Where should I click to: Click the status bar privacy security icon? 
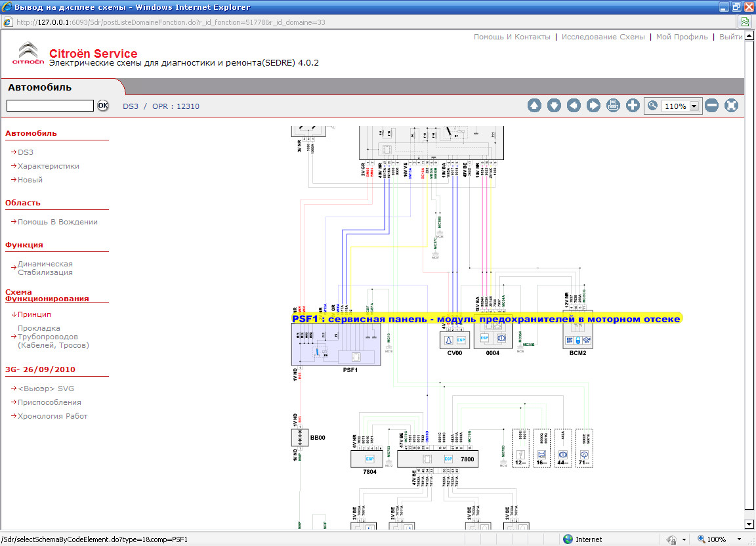pos(671,539)
